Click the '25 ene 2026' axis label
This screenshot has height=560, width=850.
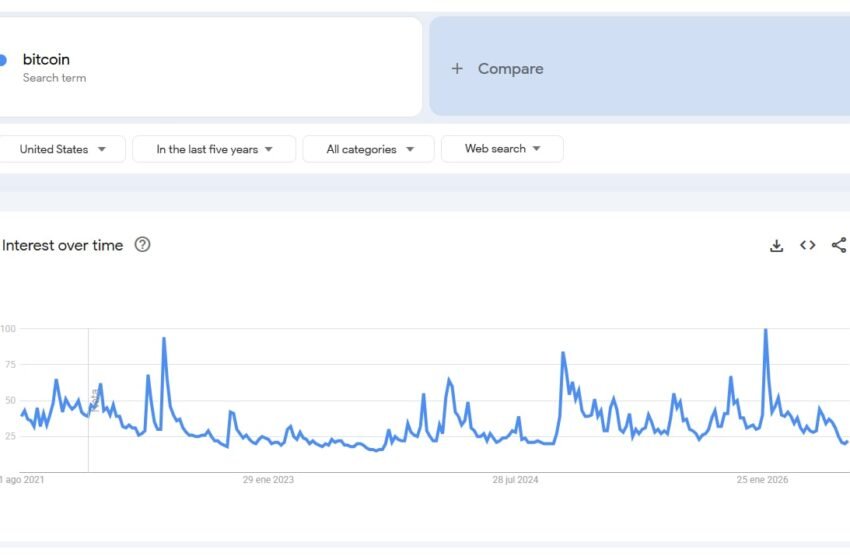tap(762, 480)
